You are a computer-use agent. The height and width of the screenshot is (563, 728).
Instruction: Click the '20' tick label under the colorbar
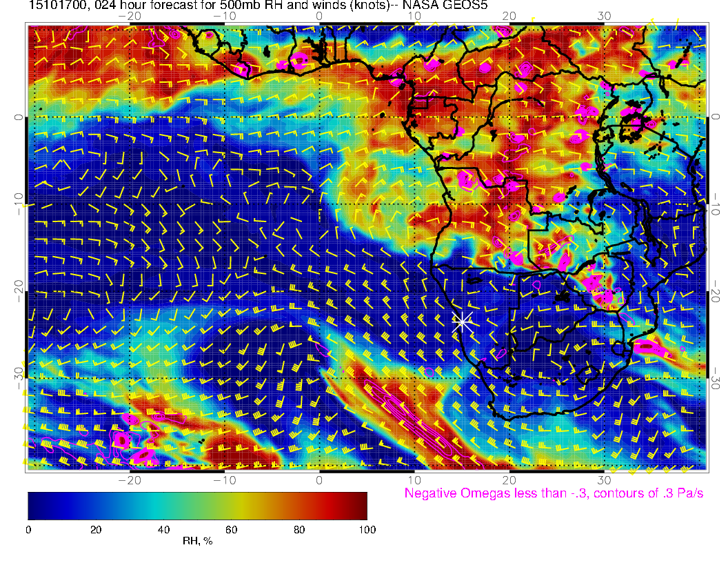pyautogui.click(x=96, y=530)
